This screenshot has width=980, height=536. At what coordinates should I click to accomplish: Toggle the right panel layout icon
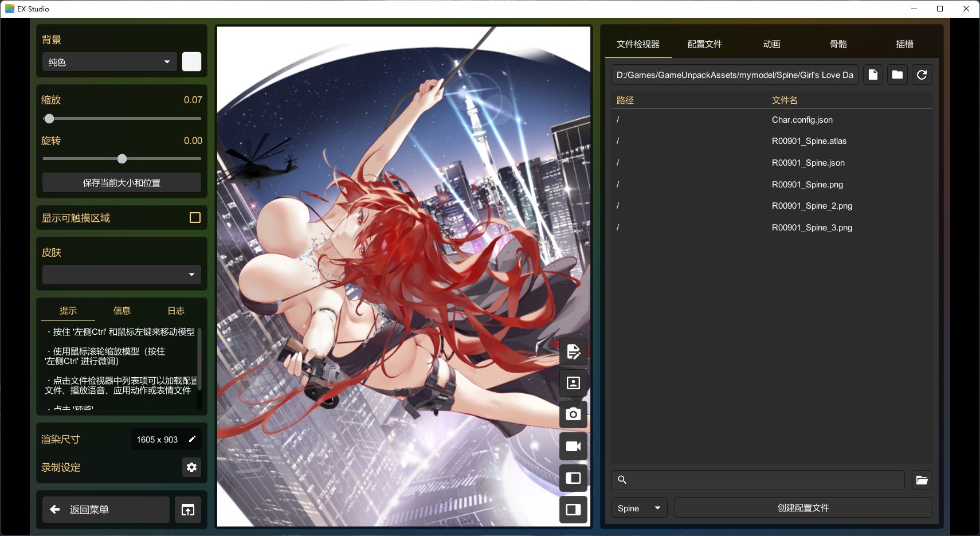(573, 510)
